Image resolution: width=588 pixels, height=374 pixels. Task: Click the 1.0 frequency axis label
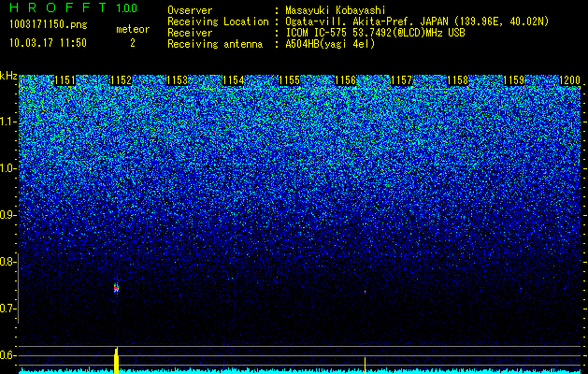pos(8,168)
